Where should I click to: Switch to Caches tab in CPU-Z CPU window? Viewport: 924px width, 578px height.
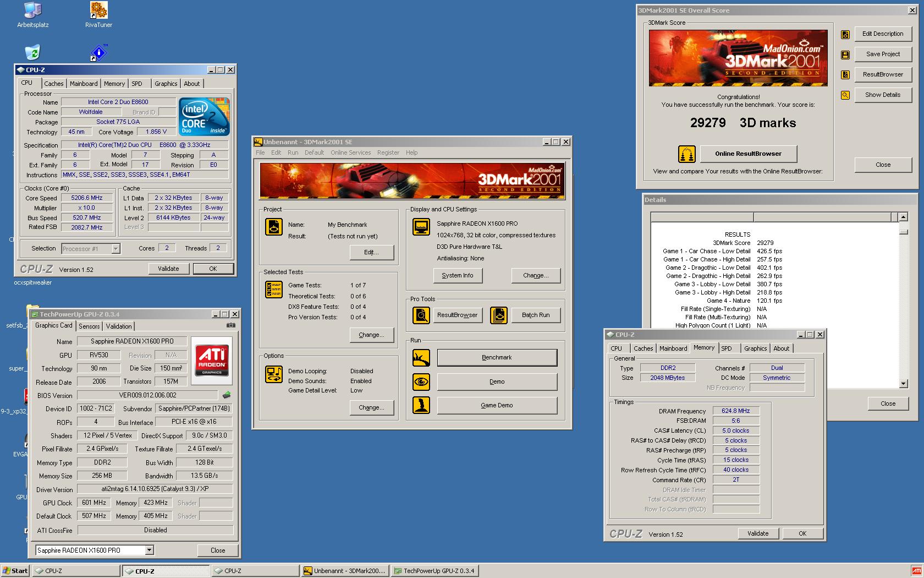point(54,84)
